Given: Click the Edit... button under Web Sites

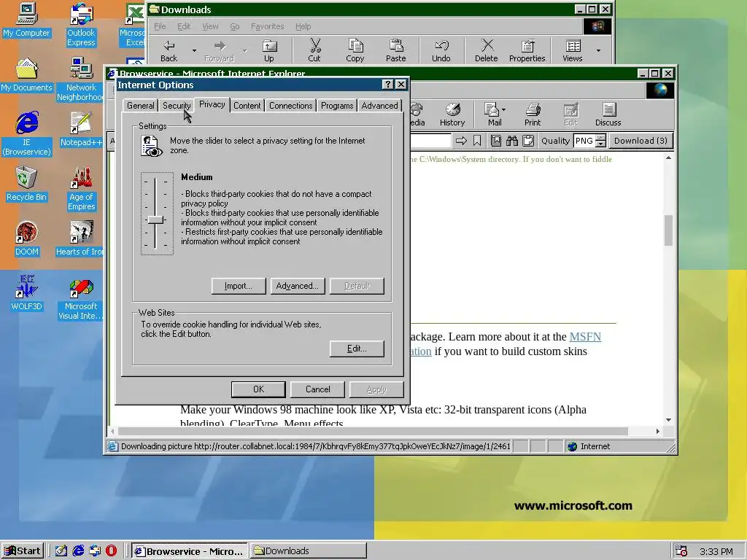Looking at the screenshot, I should coord(356,349).
